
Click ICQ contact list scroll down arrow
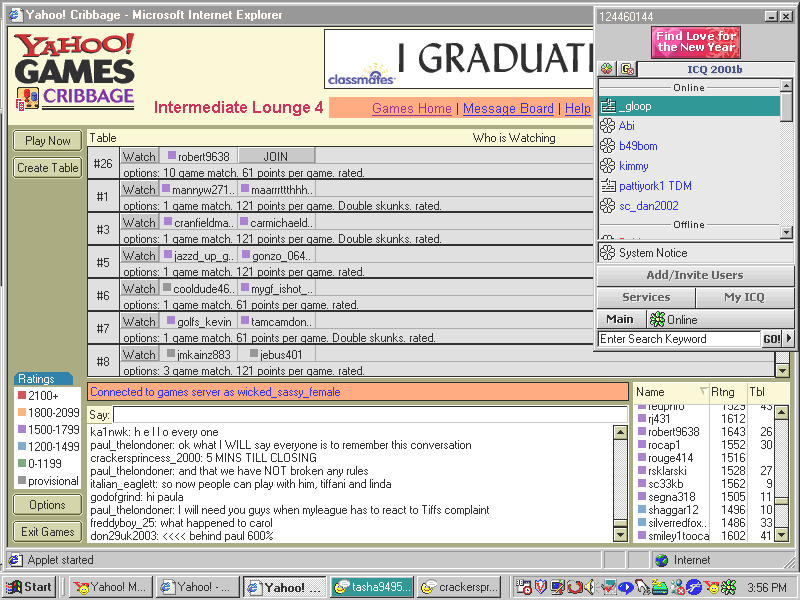[x=786, y=232]
